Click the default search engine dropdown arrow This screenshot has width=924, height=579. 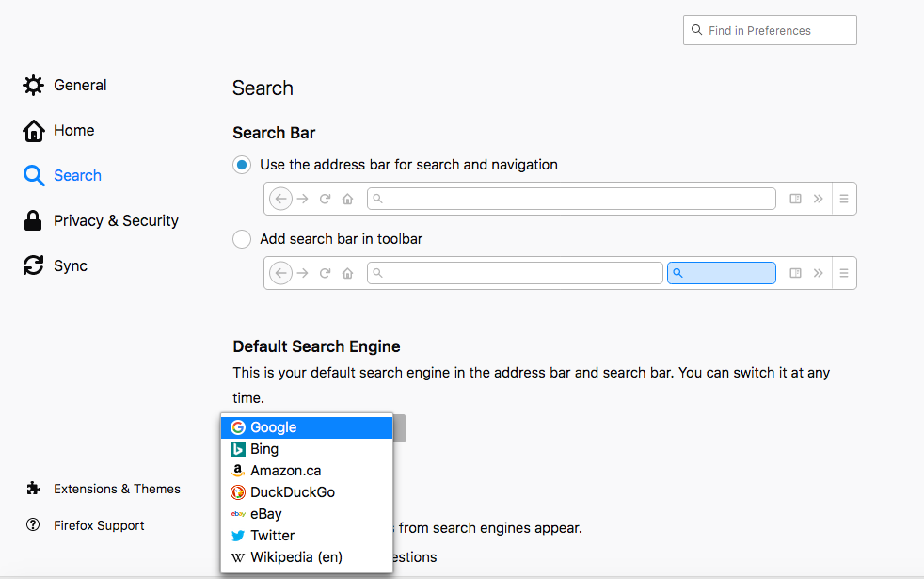[x=399, y=428]
